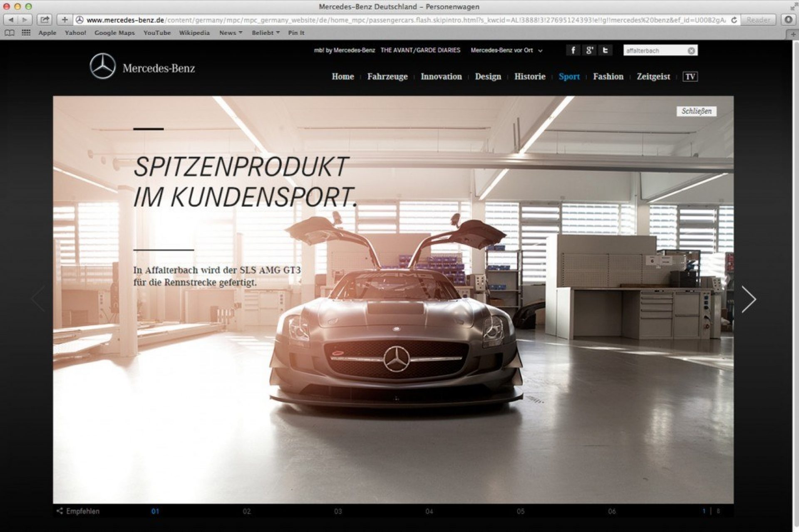
Task: Click the SLS AMG GT3 slide image
Action: tap(393, 299)
